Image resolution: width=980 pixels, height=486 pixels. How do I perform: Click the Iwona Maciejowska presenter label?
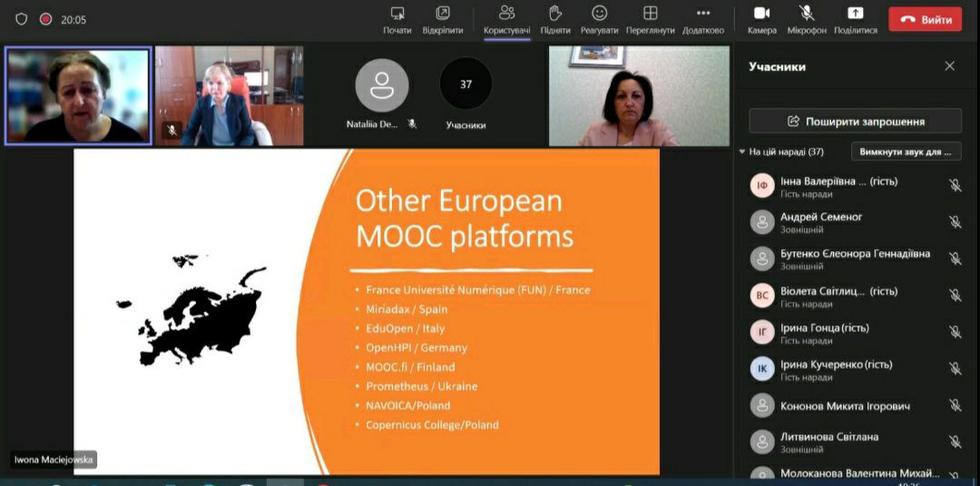(x=54, y=461)
